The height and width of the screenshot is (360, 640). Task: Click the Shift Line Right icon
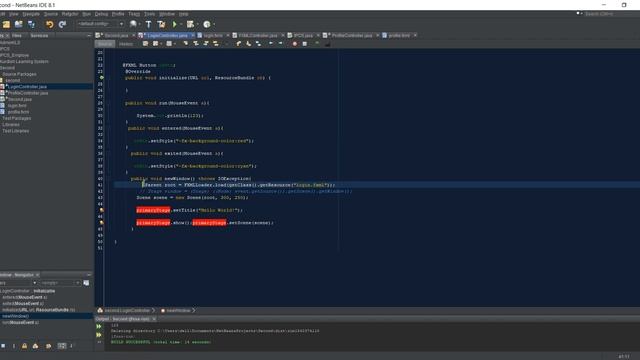280,44
